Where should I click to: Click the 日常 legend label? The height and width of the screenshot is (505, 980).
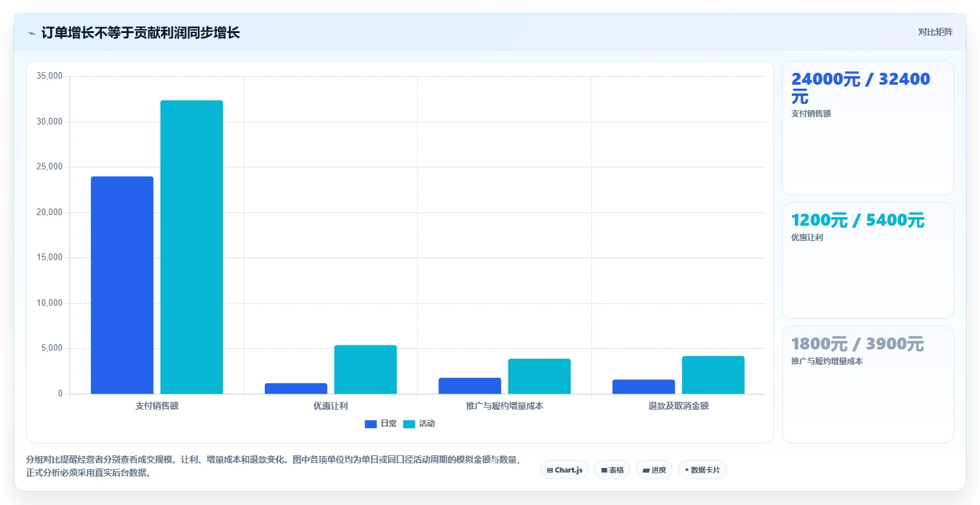coord(389,424)
